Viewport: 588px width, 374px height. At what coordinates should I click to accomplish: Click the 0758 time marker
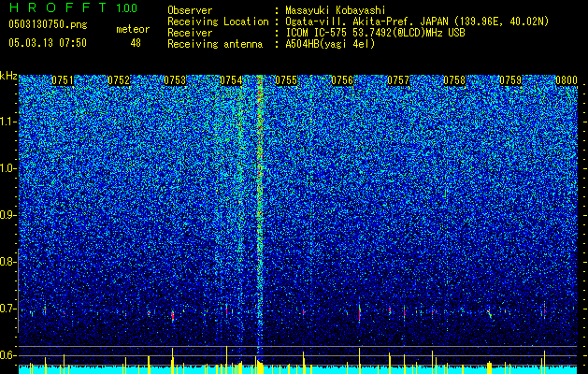pyautogui.click(x=454, y=80)
